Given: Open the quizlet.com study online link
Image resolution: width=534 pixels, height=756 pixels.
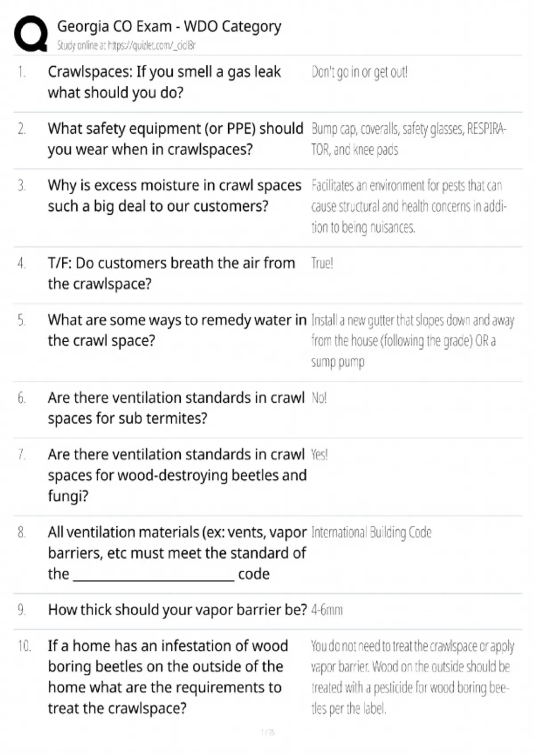Looking at the screenshot, I should point(126,45).
